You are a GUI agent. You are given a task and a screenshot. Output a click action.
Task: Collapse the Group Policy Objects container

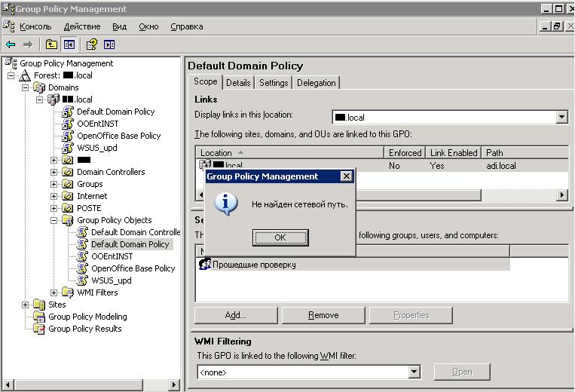[x=54, y=220]
